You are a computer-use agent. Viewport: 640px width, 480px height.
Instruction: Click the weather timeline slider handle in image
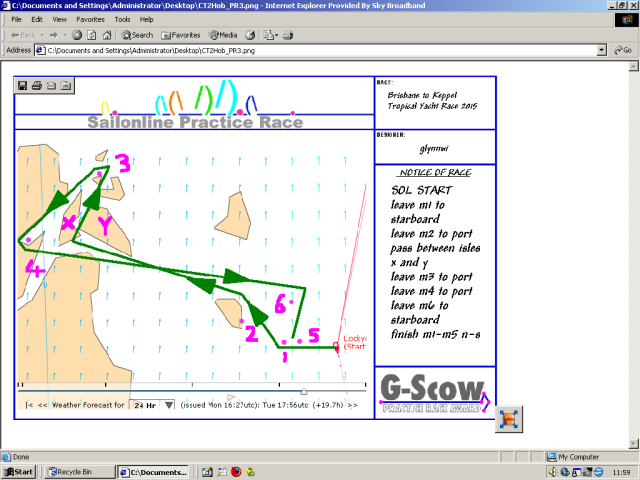(304, 391)
